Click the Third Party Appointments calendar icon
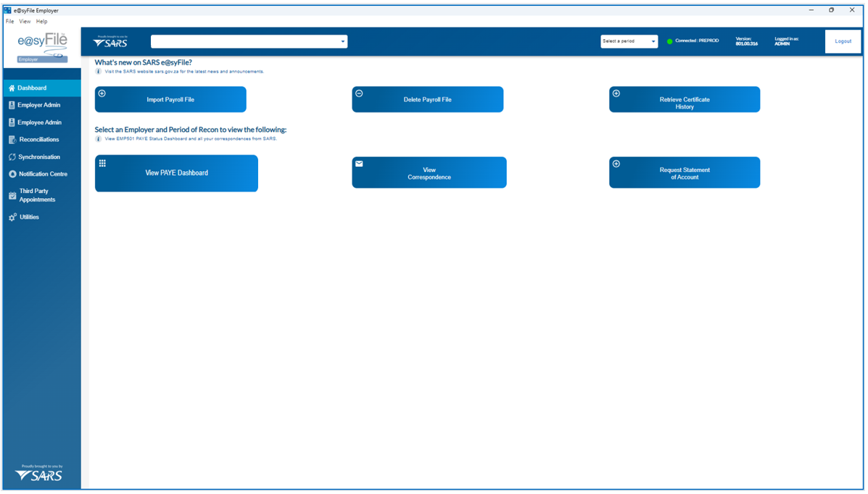 pos(12,195)
